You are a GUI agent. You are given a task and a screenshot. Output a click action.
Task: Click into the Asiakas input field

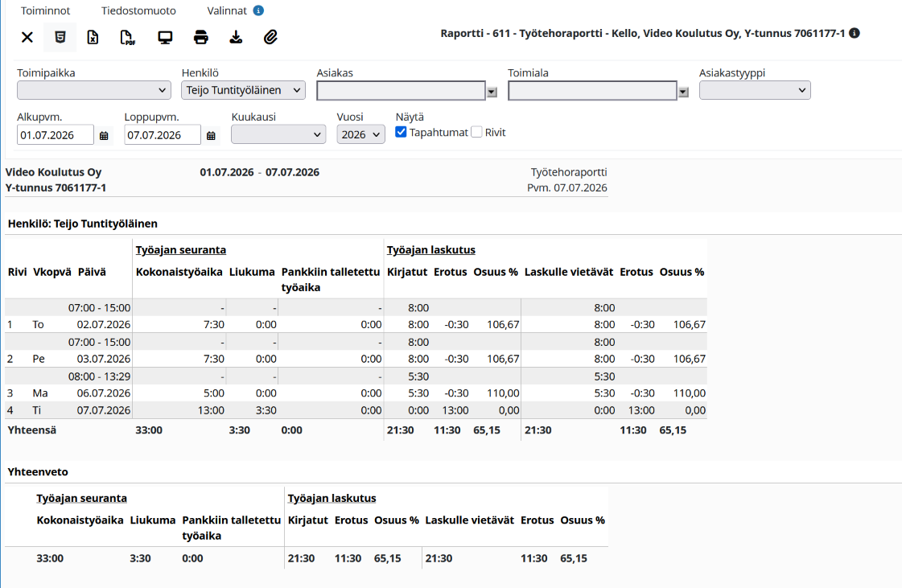pos(401,91)
